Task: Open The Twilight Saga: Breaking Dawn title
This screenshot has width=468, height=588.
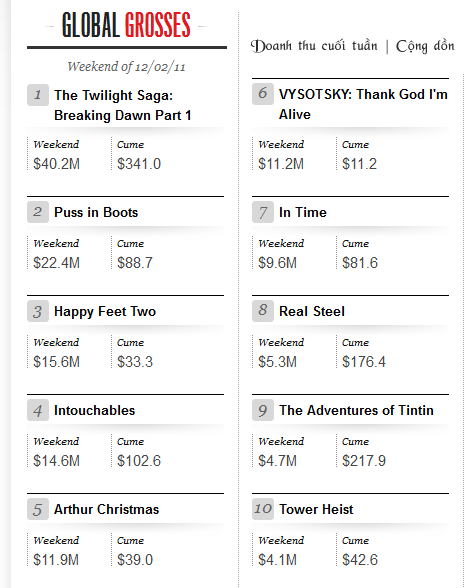Action: [x=123, y=105]
